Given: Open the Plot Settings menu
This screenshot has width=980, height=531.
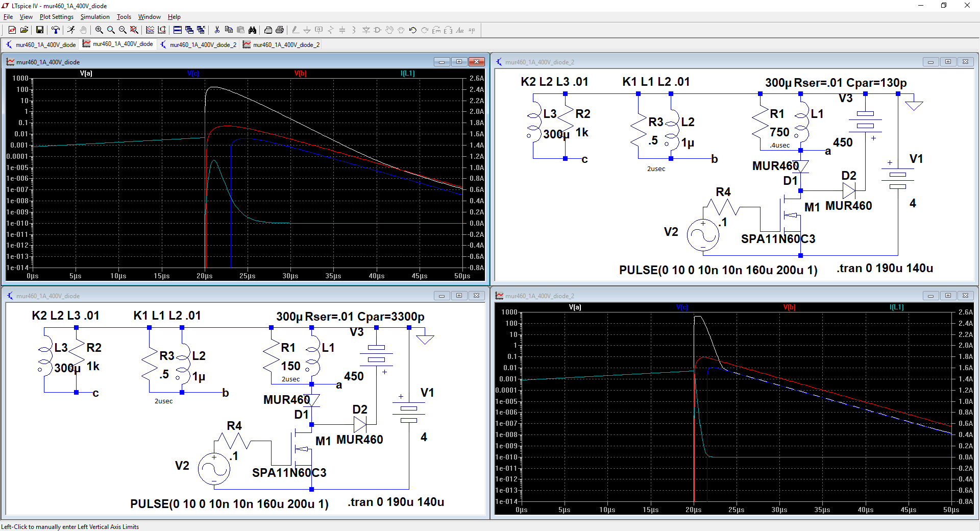Looking at the screenshot, I should (x=57, y=17).
